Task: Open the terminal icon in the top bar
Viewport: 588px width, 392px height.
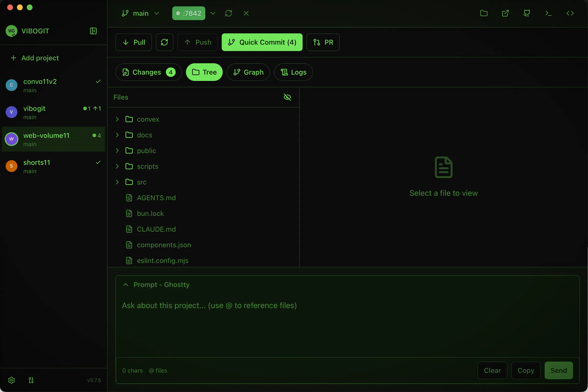Action: pos(548,13)
